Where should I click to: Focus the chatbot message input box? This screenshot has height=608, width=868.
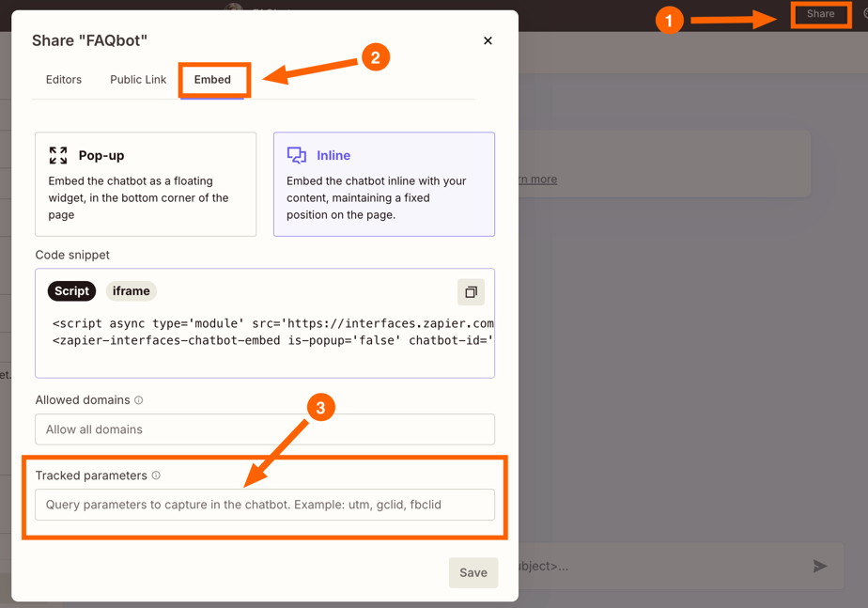[x=658, y=566]
